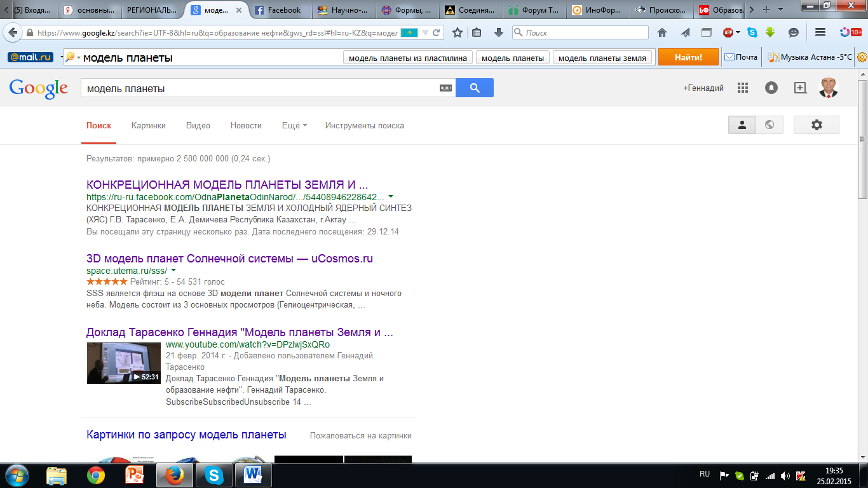Image resolution: width=868 pixels, height=488 pixels.
Task: Bookmark this page with the star icon
Action: (457, 32)
